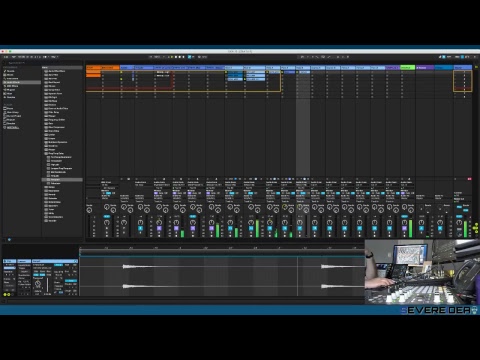Image resolution: width=480 pixels, height=360 pixels.
Task: Click the Add Folder link in Places
Action: 13,127
